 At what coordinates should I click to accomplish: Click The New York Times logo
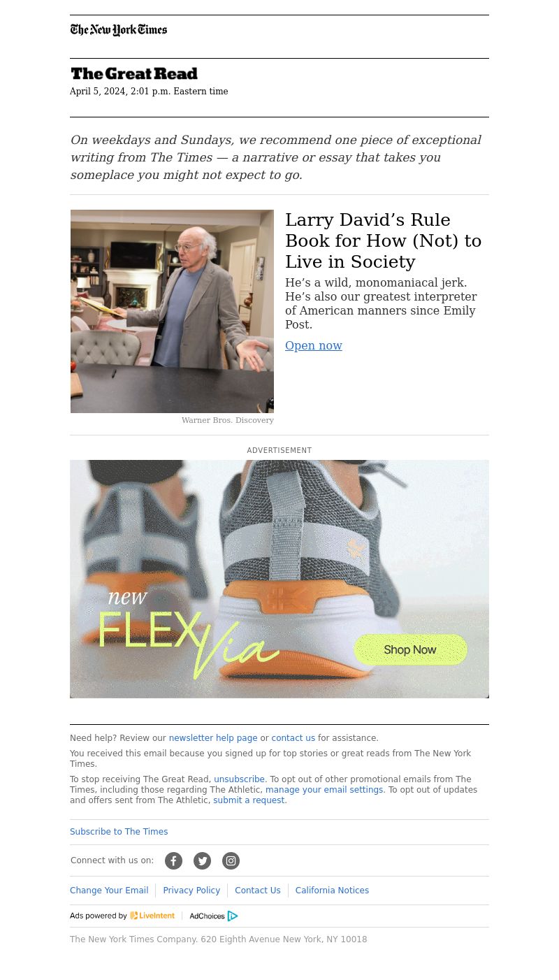(x=119, y=30)
